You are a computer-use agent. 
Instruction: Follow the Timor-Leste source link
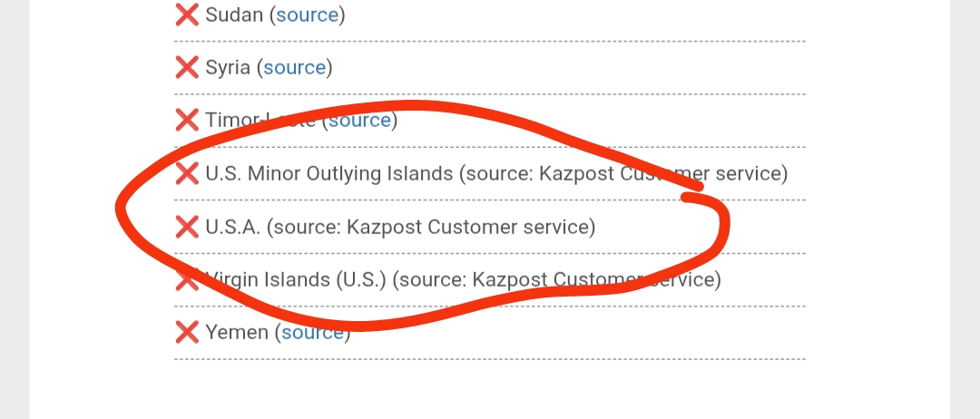tap(359, 120)
